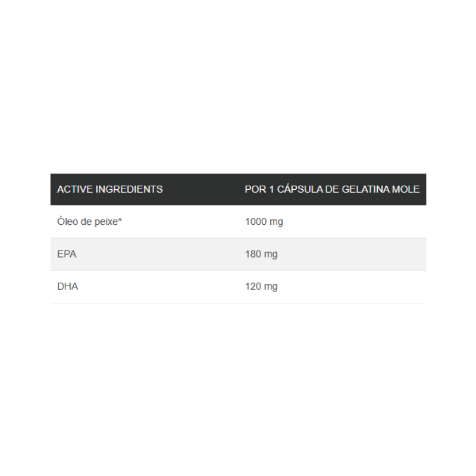
Task: Select the 180 mg value
Action: (x=261, y=254)
